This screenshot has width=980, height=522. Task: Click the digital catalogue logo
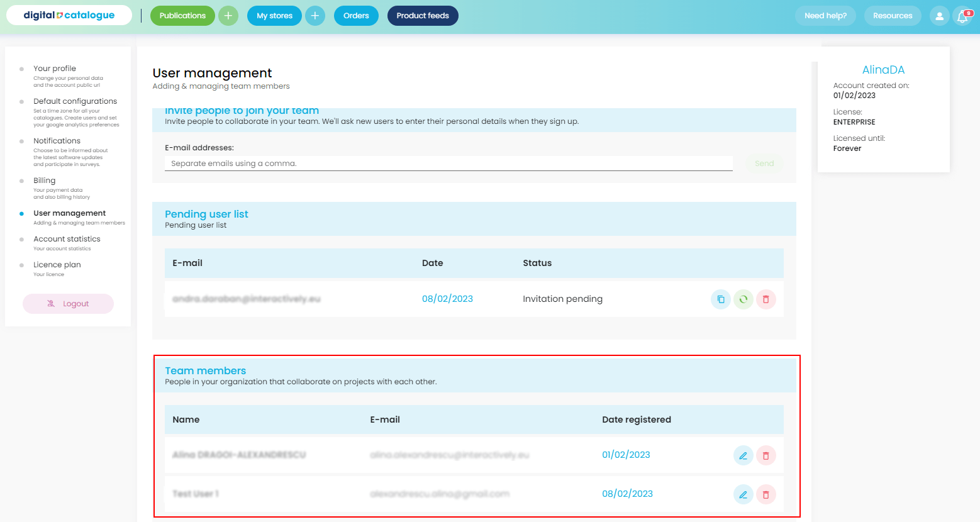point(68,14)
